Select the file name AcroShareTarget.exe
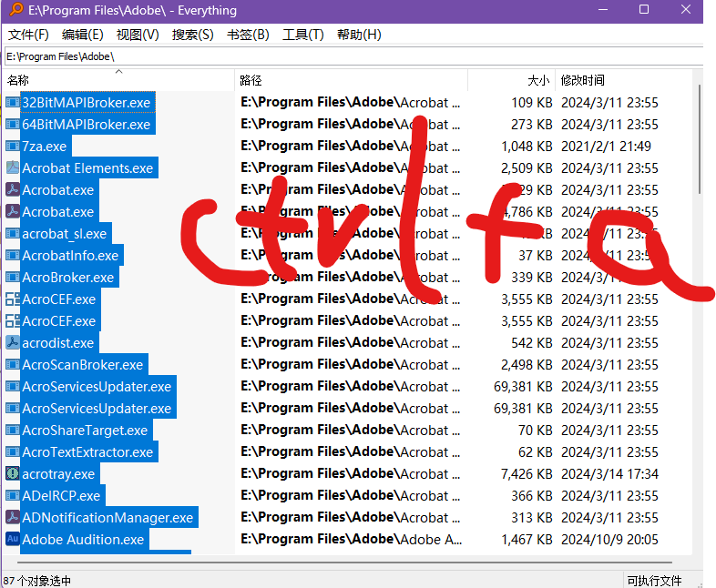The height and width of the screenshot is (588, 716). (85, 431)
